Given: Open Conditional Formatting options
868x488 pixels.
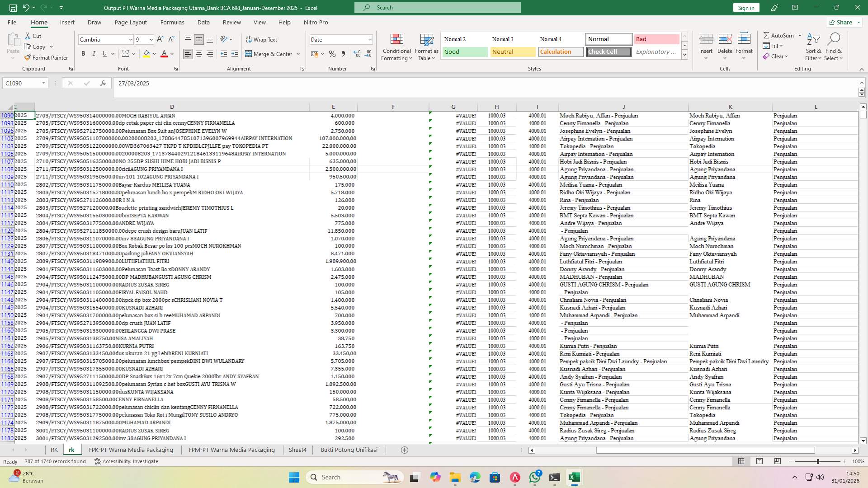Looking at the screenshot, I should [396, 47].
